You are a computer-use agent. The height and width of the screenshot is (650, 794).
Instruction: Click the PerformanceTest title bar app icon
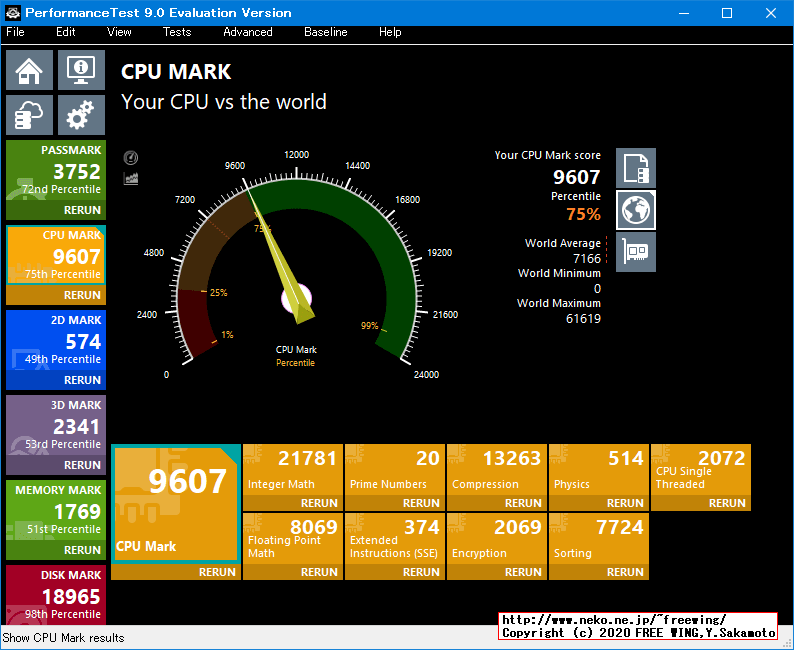click(13, 12)
